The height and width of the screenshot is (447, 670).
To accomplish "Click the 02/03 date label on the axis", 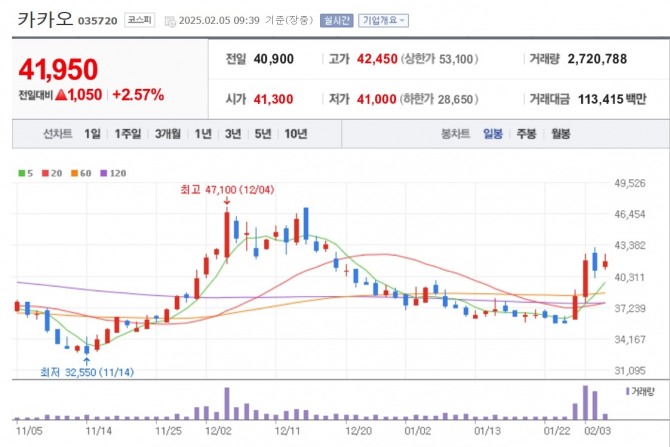I will [x=597, y=430].
